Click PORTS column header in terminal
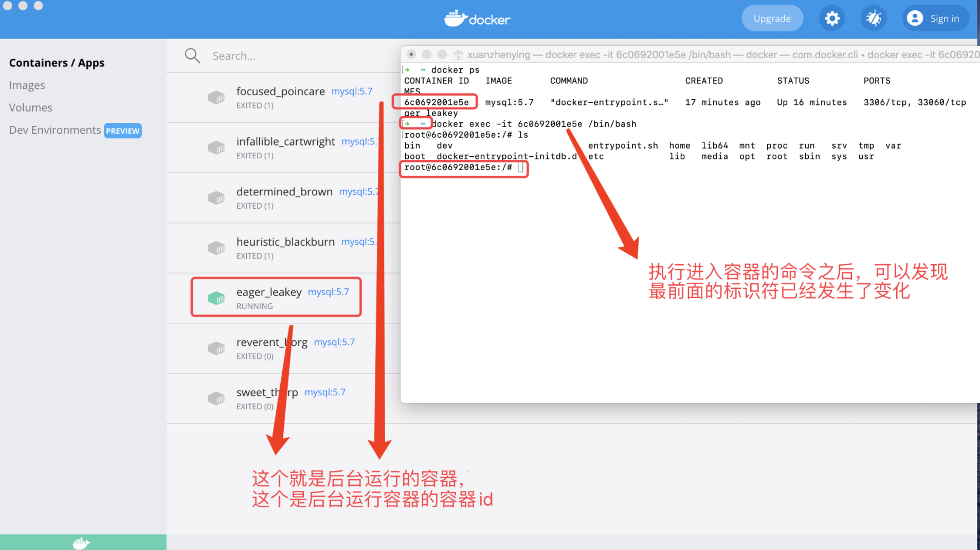Screen dimensions: 980x550 877,81
